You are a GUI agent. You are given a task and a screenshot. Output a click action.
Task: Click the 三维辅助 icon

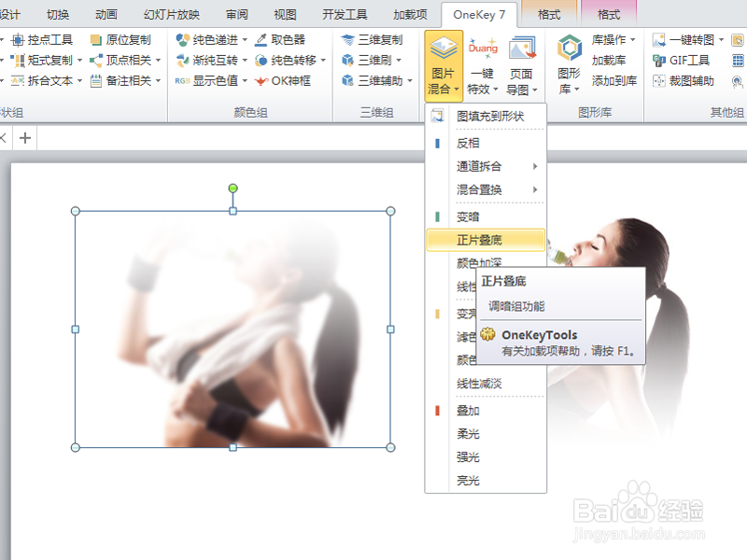pos(347,81)
